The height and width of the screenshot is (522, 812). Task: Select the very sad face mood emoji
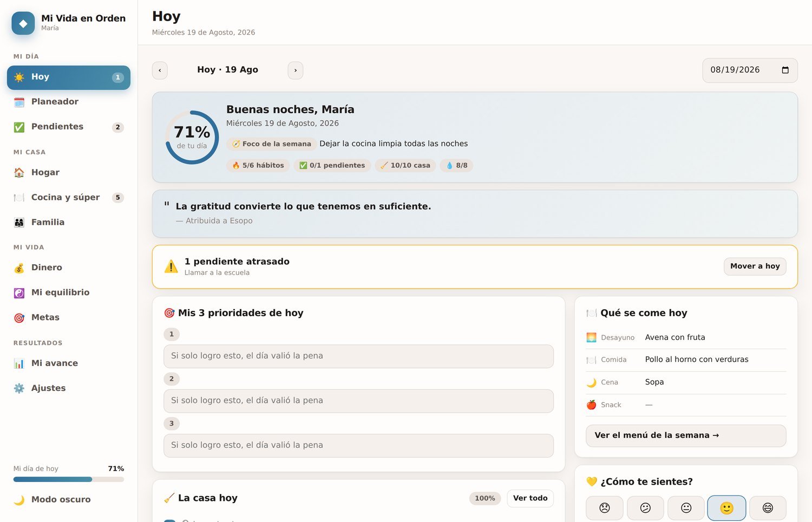click(x=604, y=508)
